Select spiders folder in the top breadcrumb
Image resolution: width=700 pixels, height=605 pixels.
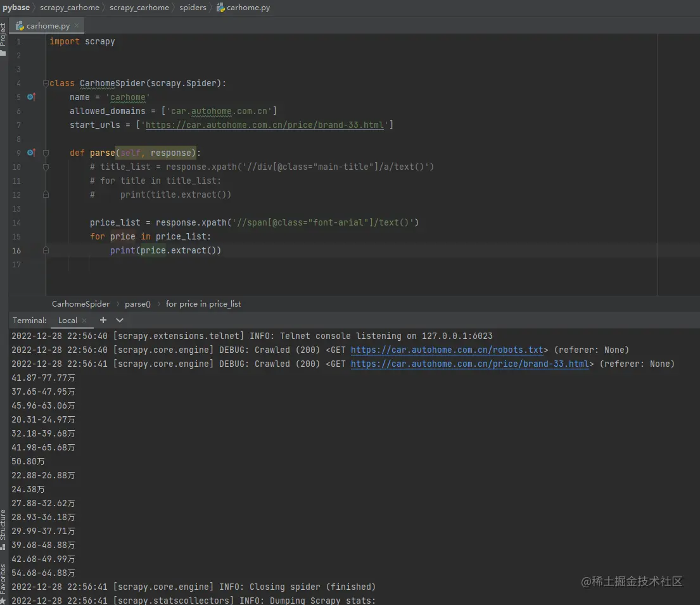[193, 8]
